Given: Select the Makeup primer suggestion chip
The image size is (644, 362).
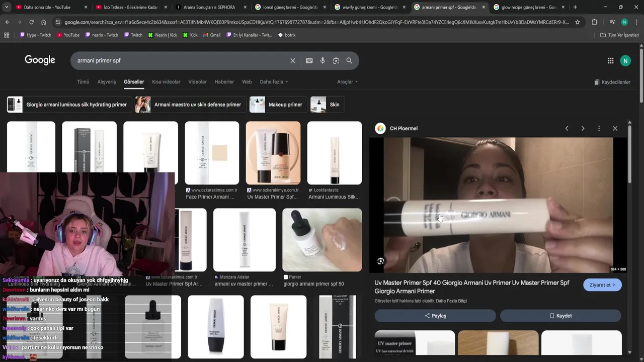Looking at the screenshot, I should 278,105.
